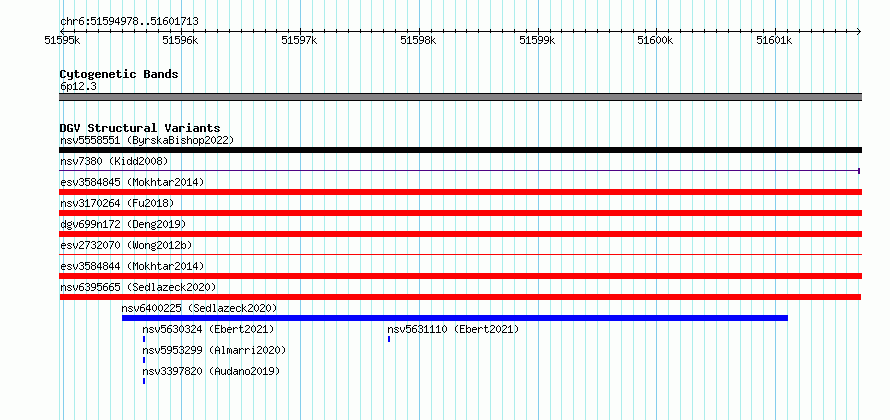Select the red bar under nsv6395665
890x420 pixels.
(x=460, y=297)
